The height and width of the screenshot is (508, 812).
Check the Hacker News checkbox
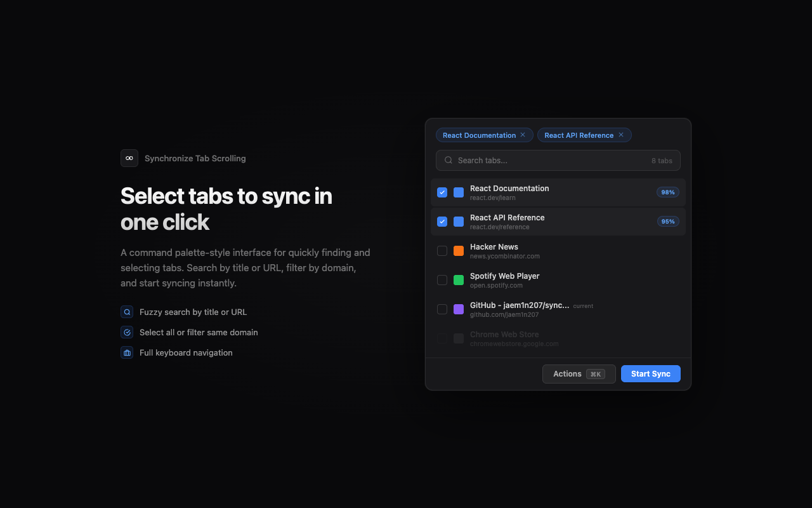pyautogui.click(x=442, y=251)
